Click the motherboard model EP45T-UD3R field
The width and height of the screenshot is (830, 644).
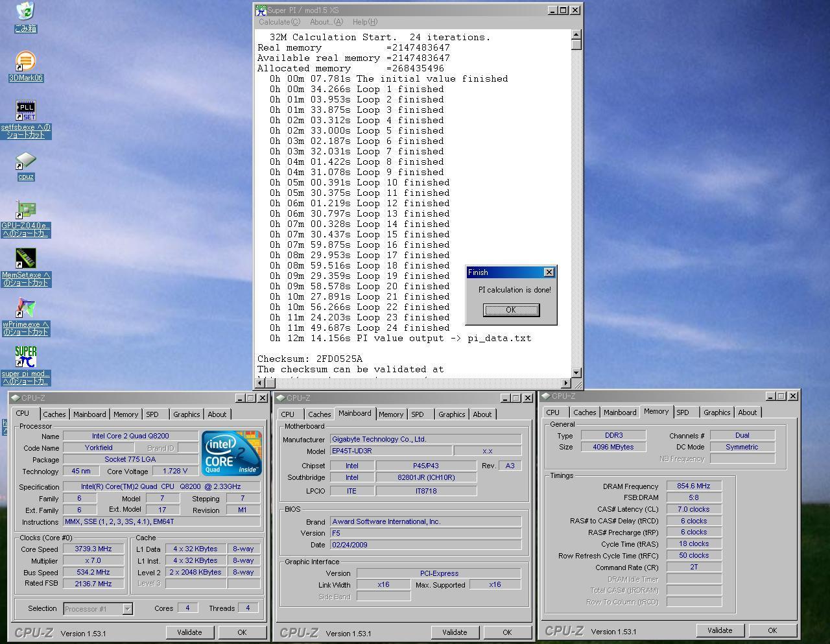tap(391, 451)
